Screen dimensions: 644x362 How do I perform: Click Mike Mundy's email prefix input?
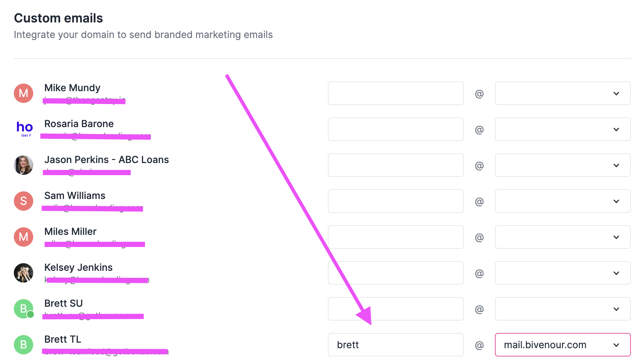[x=395, y=93]
